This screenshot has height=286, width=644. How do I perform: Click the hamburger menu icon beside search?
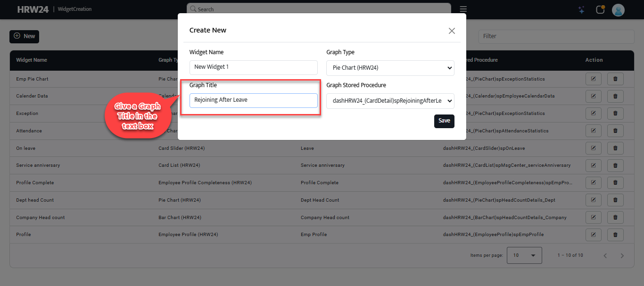click(x=463, y=9)
